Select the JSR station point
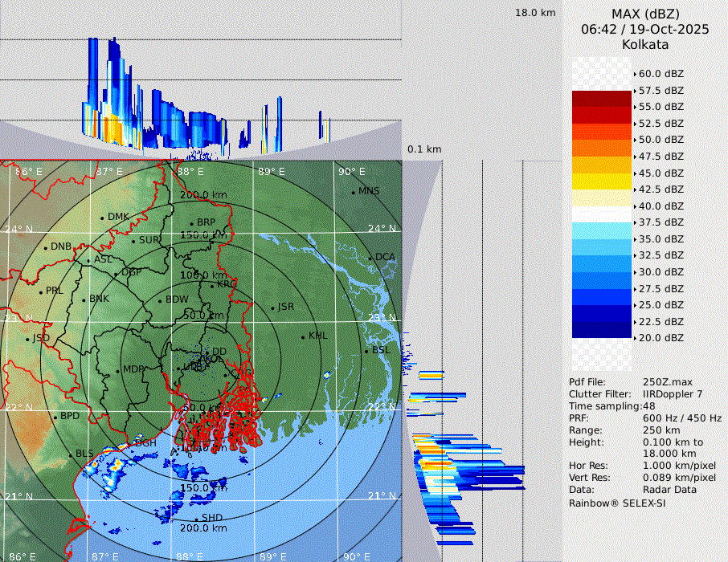The width and height of the screenshot is (728, 562). (x=272, y=308)
